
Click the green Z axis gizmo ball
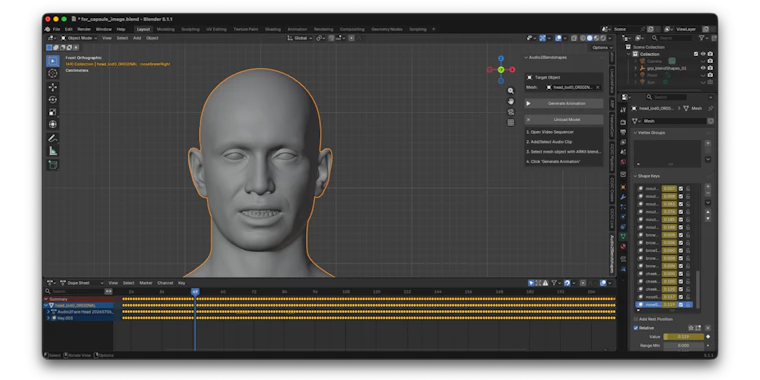(501, 70)
